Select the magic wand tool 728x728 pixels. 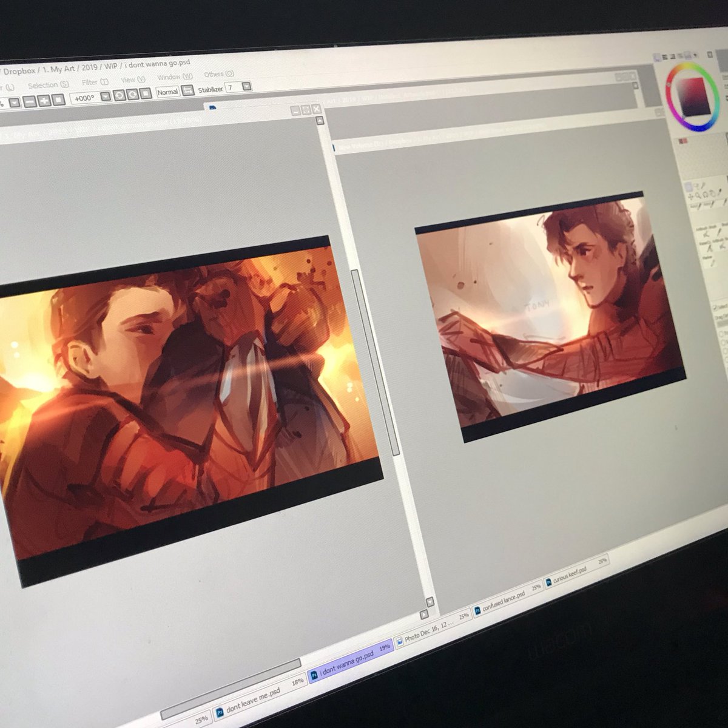click(x=703, y=186)
